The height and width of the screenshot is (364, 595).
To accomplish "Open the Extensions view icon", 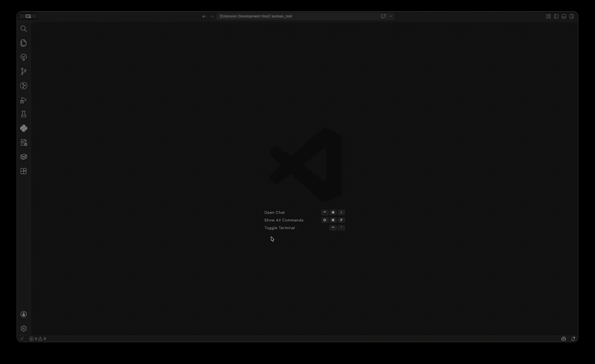I will [24, 171].
